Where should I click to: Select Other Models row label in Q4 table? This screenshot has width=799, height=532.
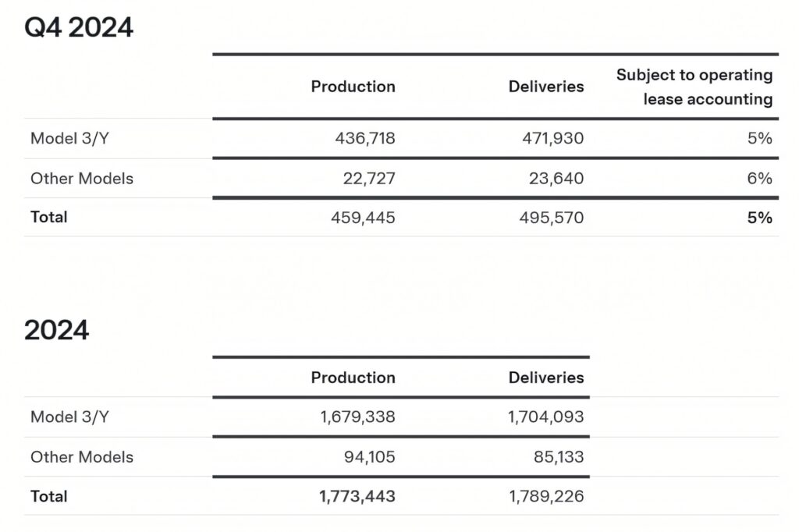click(x=82, y=179)
